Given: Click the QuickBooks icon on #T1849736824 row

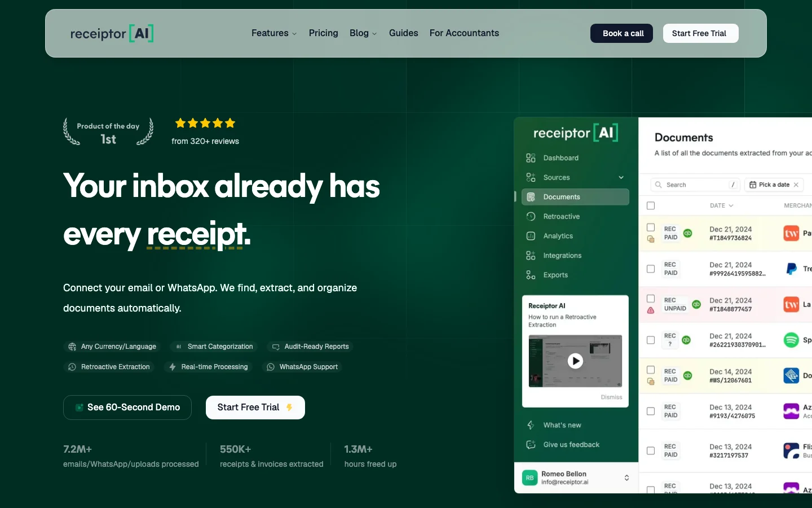Looking at the screenshot, I should 687,233.
